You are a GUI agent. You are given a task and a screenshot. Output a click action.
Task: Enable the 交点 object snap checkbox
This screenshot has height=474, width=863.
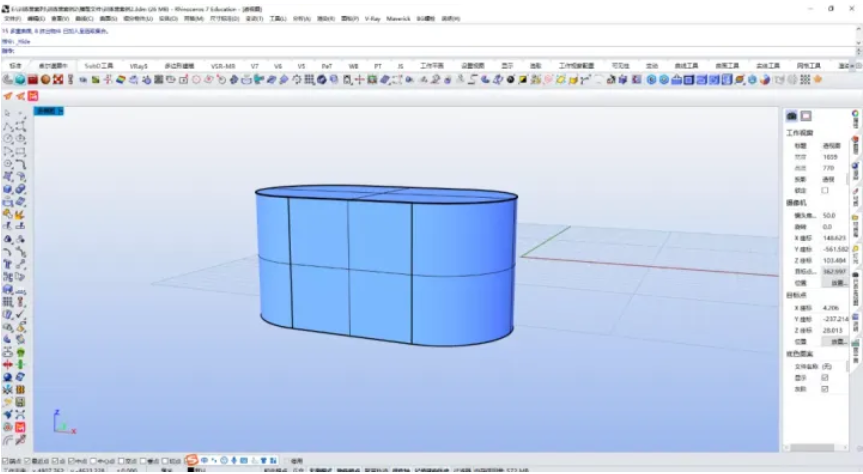121,461
